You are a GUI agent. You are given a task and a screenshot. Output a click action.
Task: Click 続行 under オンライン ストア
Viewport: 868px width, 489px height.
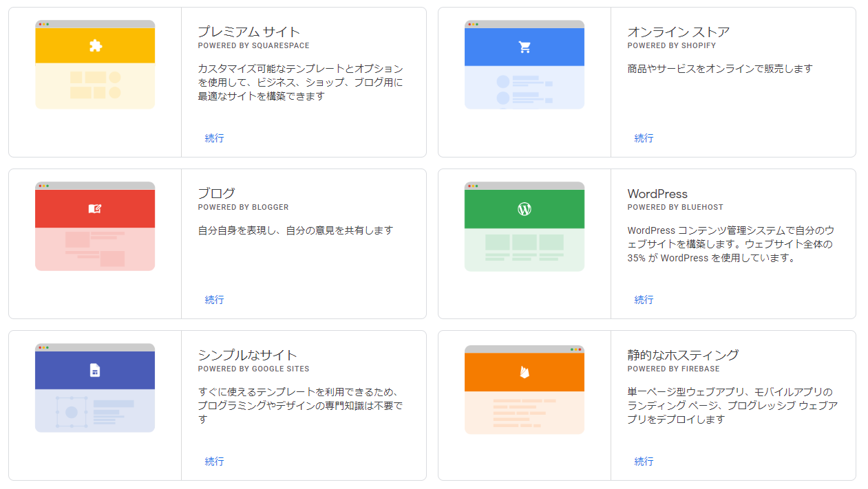pos(644,138)
